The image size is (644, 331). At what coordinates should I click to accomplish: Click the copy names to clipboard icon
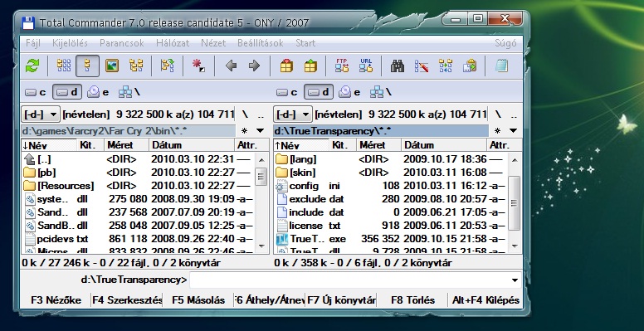470,66
